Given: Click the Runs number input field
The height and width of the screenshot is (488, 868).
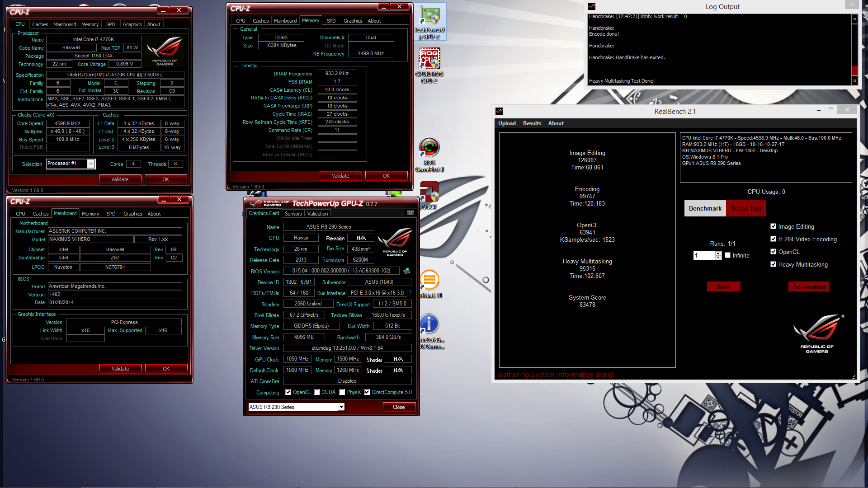Looking at the screenshot, I should coord(704,255).
